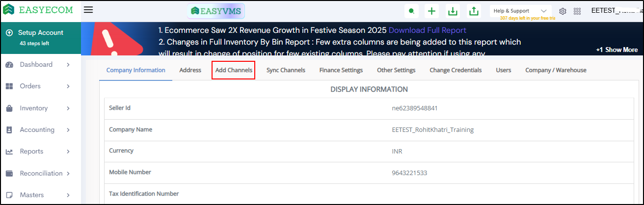
Task: Expand the Reports sidebar menu
Action: pyautogui.click(x=68, y=152)
